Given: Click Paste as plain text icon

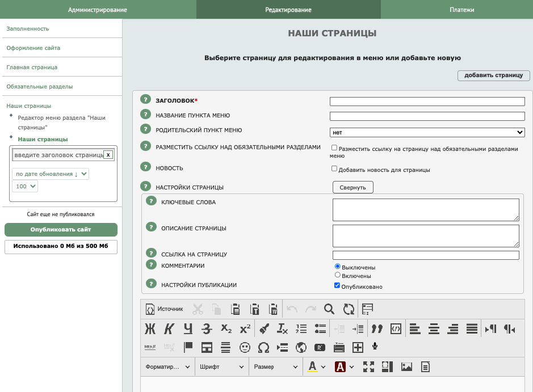Looking at the screenshot, I should (x=254, y=309).
